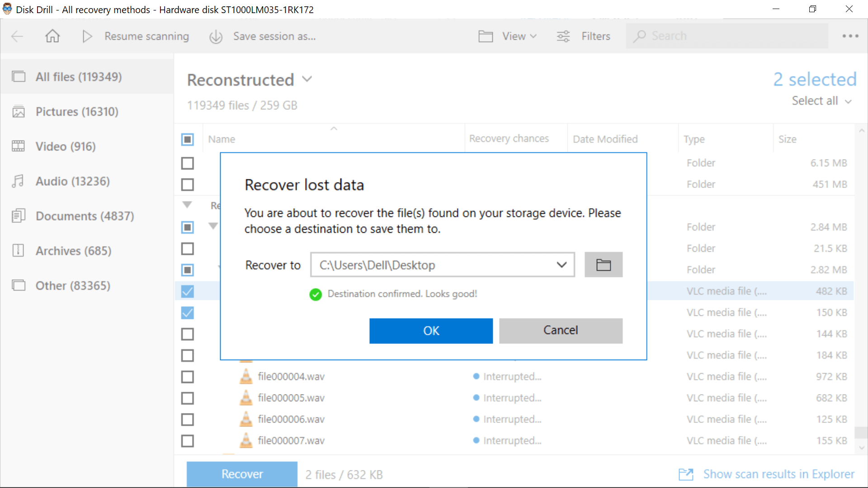This screenshot has width=868, height=488.
Task: Click Cancel to dismiss recovery dialog
Action: click(561, 330)
